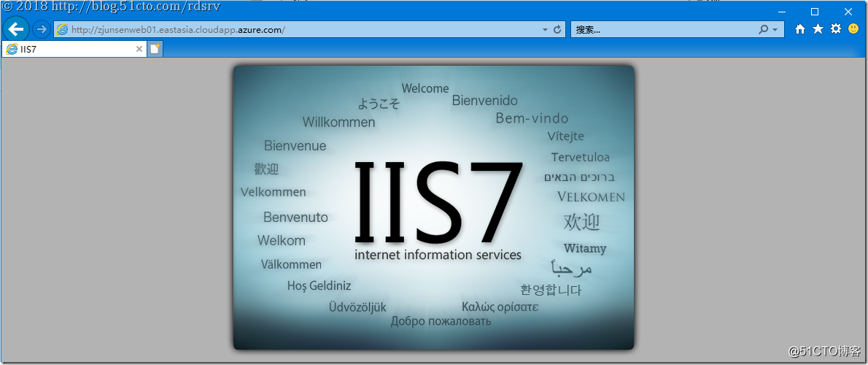Open a new tab button
Viewport: 868px width, 365px height.
(x=155, y=49)
